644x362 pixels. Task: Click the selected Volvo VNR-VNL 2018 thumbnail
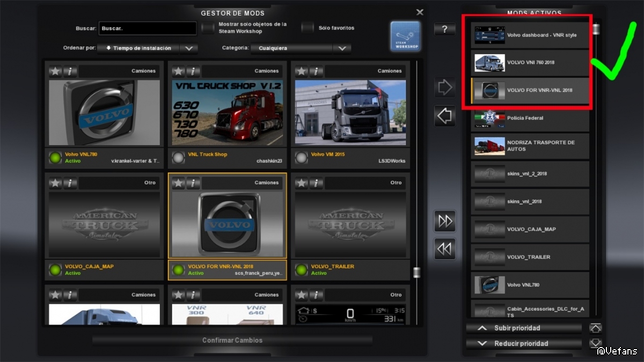[x=228, y=225]
